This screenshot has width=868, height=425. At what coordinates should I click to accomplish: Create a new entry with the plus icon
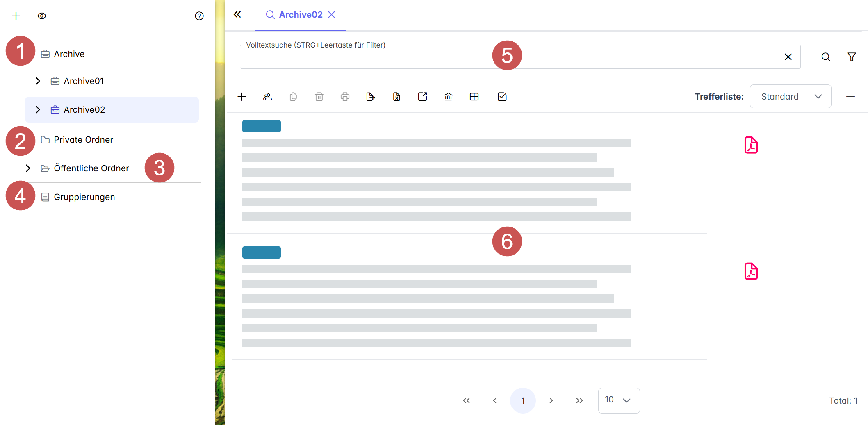click(242, 97)
